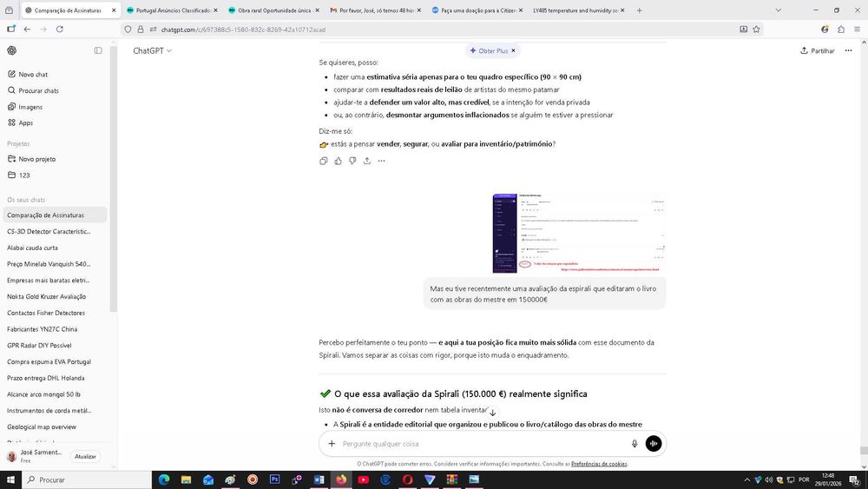Open more actions below the response
This screenshot has height=489, width=868.
(381, 162)
